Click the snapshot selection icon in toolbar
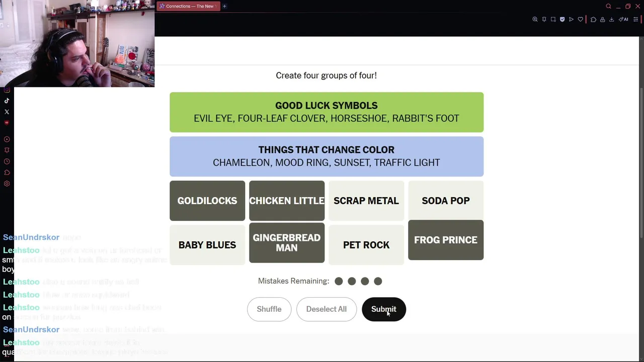The image size is (644, 362). 553,19
